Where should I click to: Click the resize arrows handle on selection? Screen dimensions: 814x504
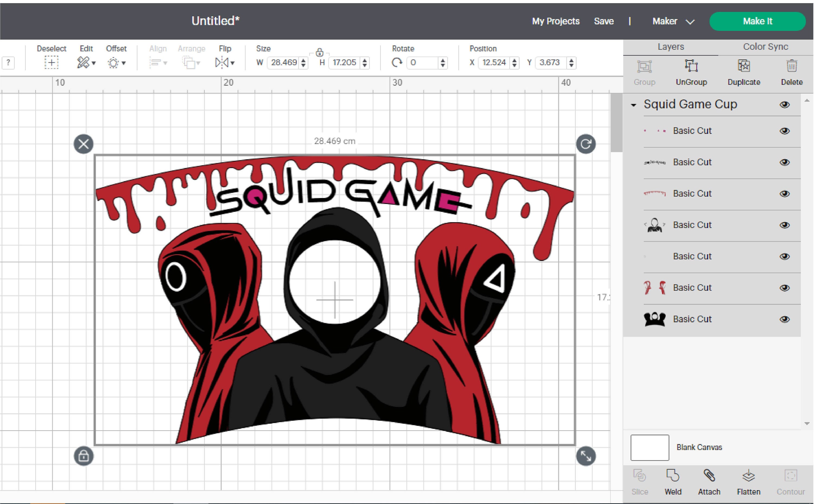[x=586, y=456]
